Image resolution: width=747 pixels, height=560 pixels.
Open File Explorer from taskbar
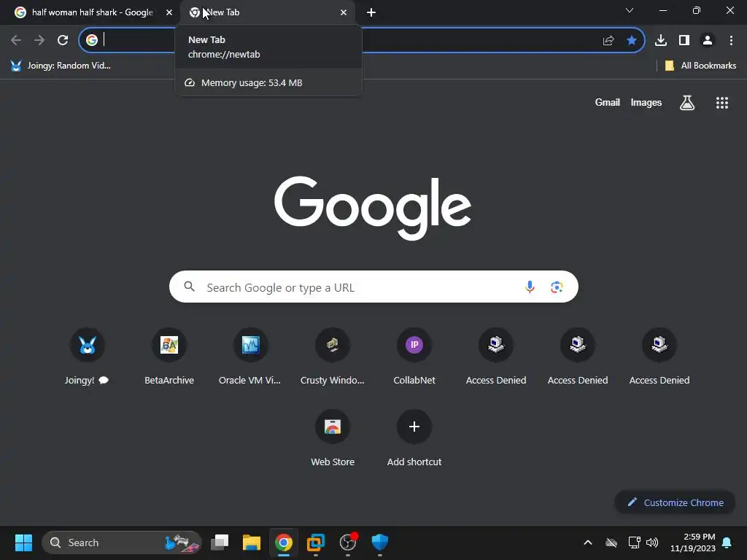click(252, 542)
